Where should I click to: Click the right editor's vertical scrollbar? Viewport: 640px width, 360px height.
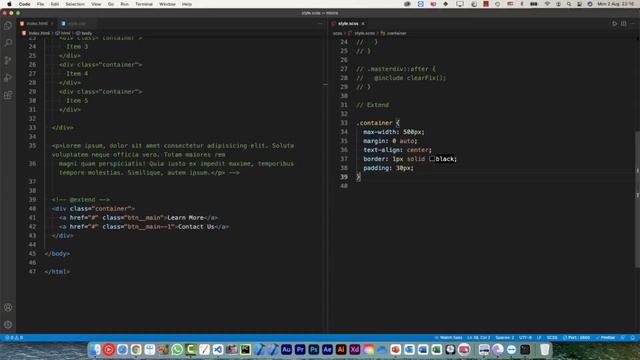(637, 200)
